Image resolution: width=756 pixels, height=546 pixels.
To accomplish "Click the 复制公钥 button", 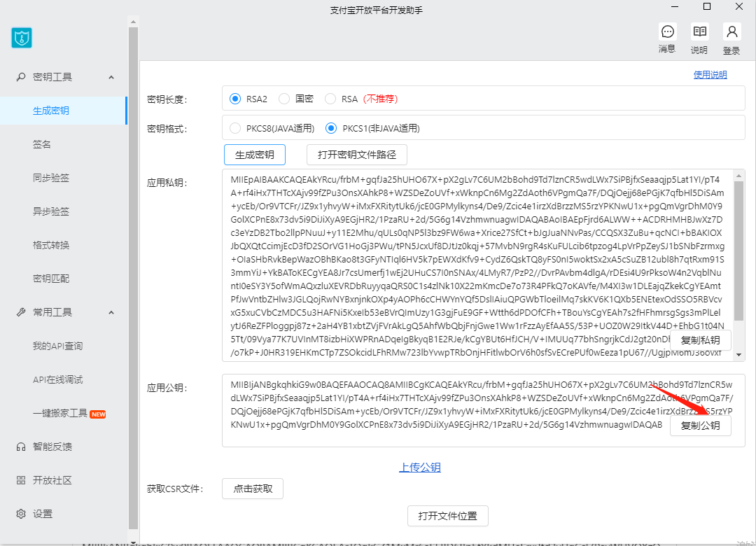I will (x=700, y=426).
